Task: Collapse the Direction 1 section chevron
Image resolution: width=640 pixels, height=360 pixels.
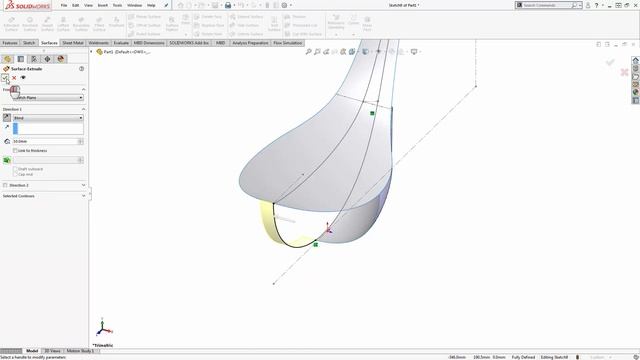Action: 84,109
